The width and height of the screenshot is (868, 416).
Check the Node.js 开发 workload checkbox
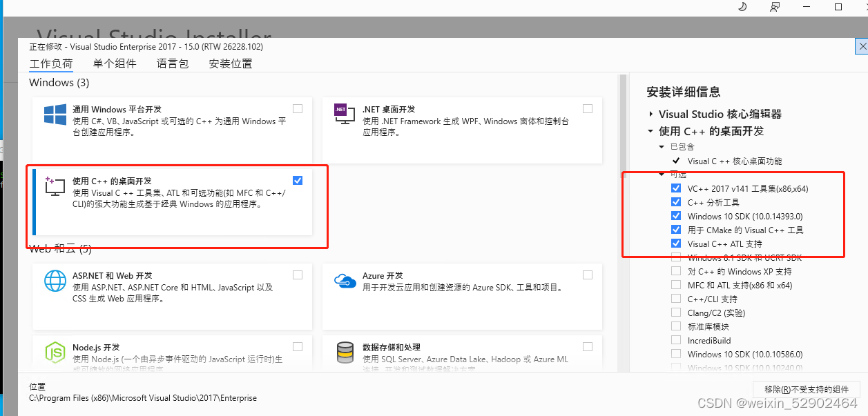point(298,346)
